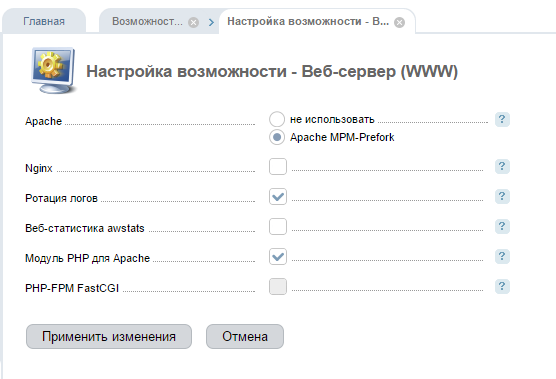Click the Ротация логов label
This screenshot has height=379, width=556.
61,198
